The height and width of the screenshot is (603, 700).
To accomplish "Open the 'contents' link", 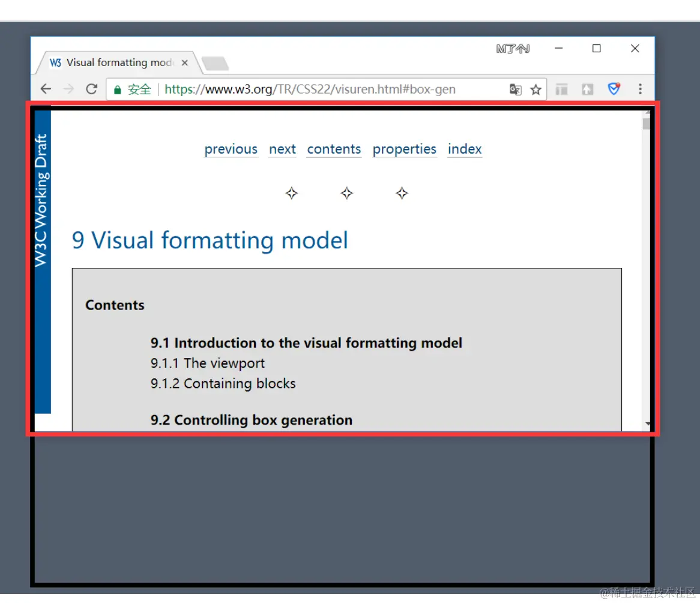I will (333, 149).
